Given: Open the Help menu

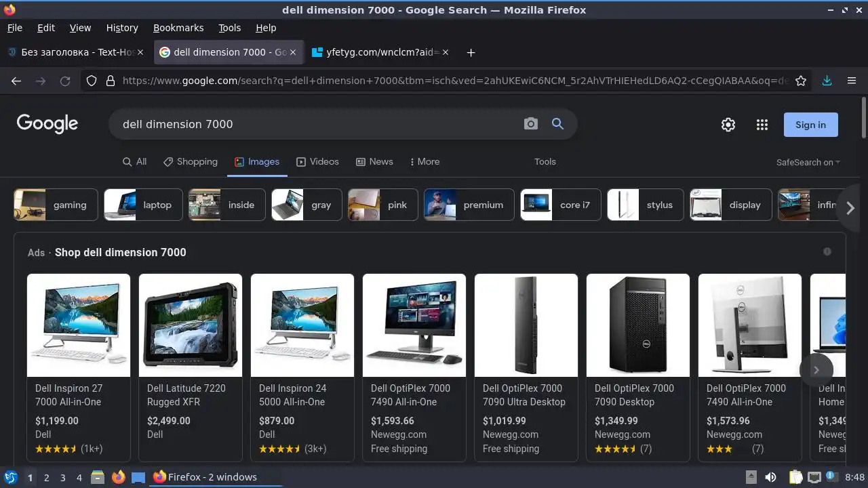Looking at the screenshot, I should pyautogui.click(x=266, y=28).
